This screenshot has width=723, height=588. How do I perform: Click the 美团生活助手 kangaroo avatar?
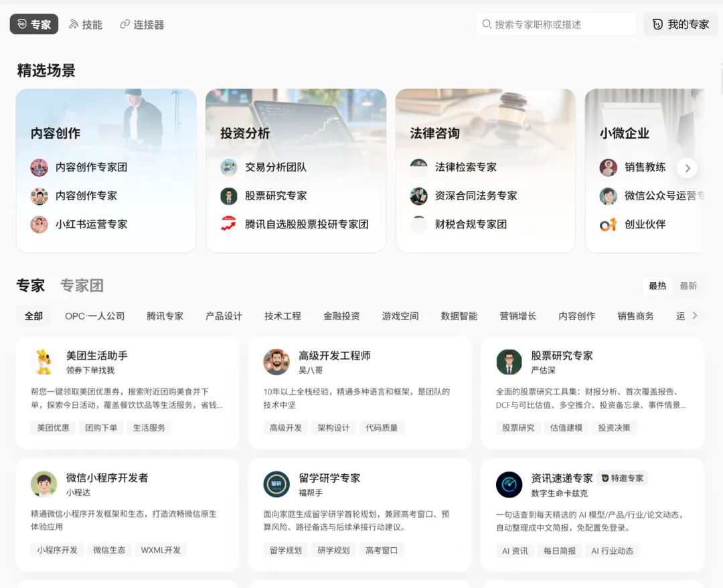click(44, 362)
